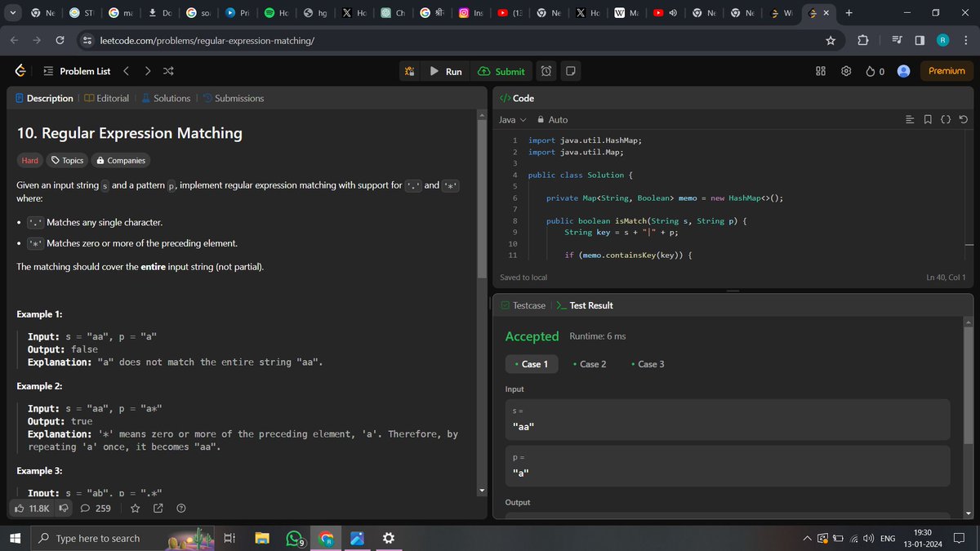Image resolution: width=980 pixels, height=551 pixels.
Task: Open Task View on taskbar
Action: pos(229,538)
